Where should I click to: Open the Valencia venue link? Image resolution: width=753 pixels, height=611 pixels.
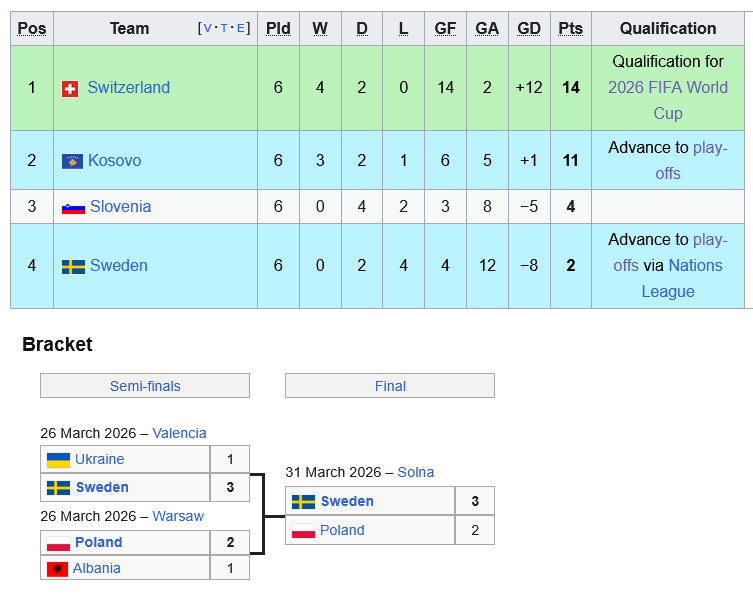coord(179,433)
